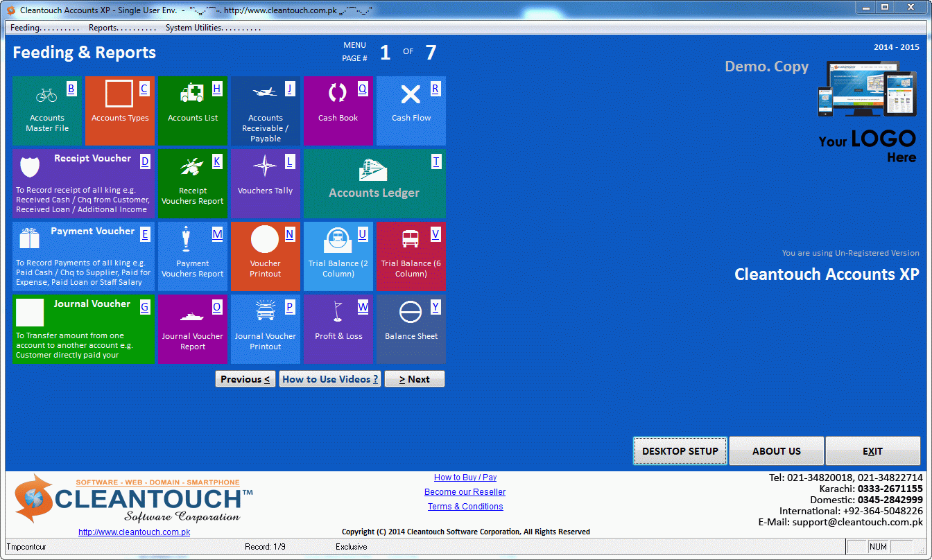Click the devices logo placeholder image
932x560 pixels.
pyautogui.click(x=867, y=89)
